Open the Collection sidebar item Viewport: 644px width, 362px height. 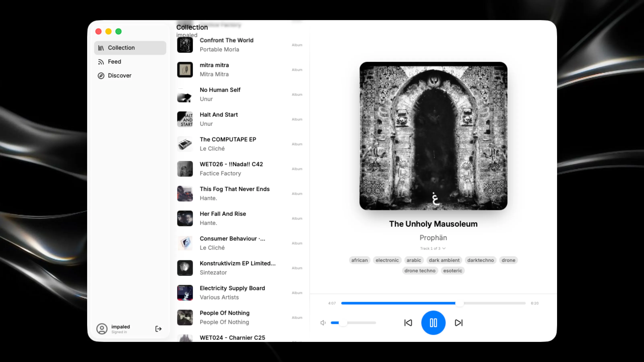130,48
